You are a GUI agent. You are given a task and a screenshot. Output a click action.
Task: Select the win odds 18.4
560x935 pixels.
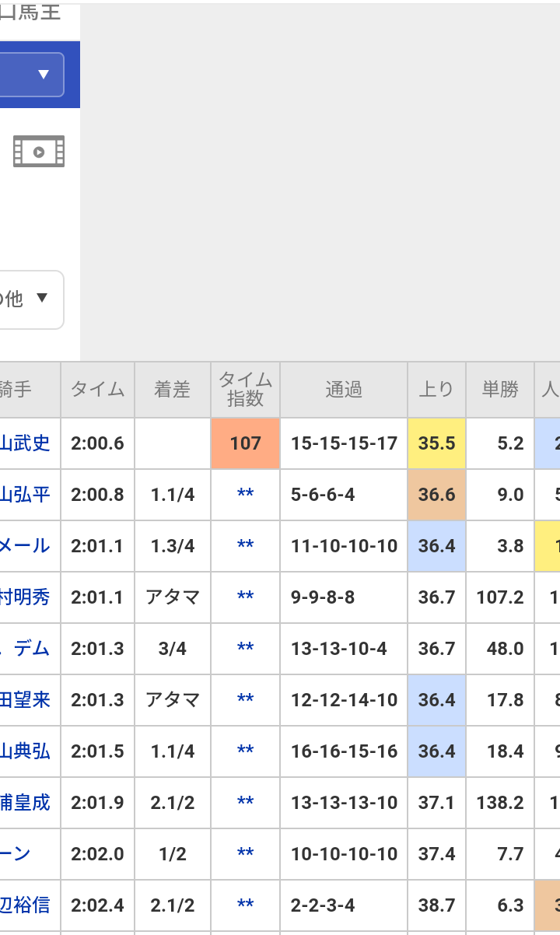(x=506, y=751)
